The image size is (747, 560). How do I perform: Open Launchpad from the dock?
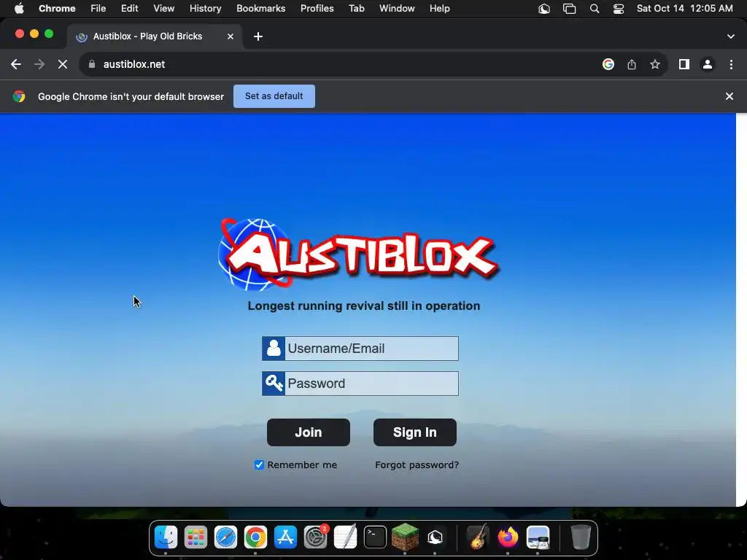(196, 537)
